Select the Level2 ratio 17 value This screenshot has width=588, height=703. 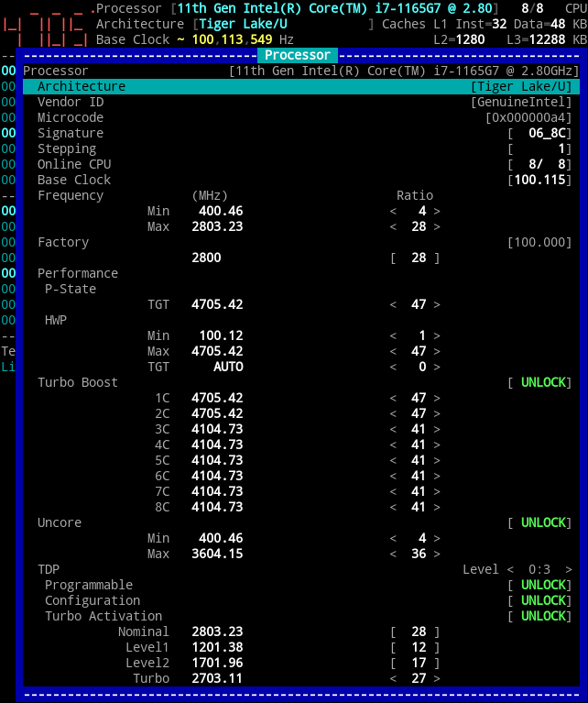click(x=415, y=663)
